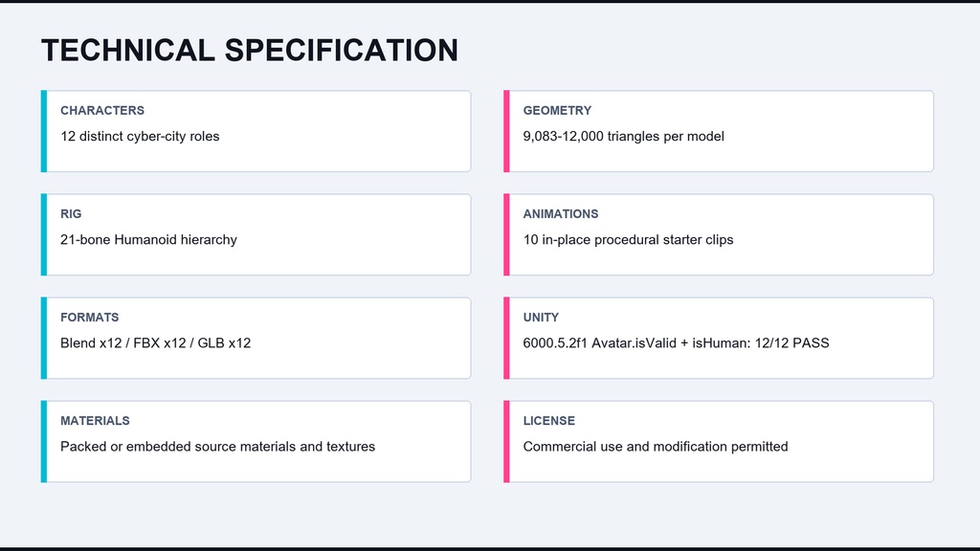Select the LICENSE card heading

pyautogui.click(x=548, y=421)
